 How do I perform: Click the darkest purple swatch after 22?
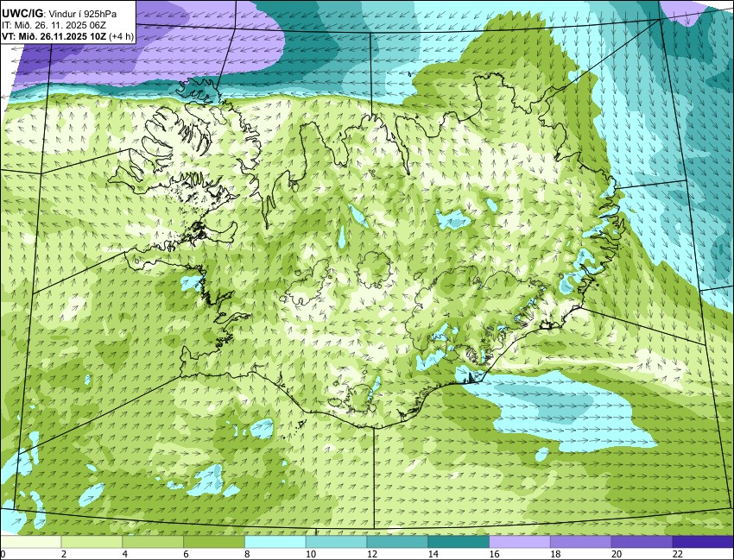[703, 542]
